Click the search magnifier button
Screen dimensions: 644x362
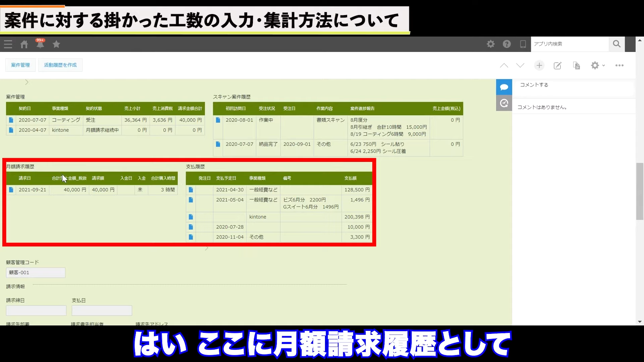pos(616,44)
